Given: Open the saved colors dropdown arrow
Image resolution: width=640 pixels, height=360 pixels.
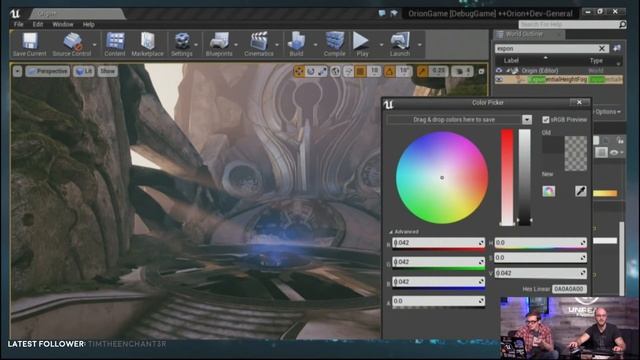Looking at the screenshot, I should [x=527, y=120].
